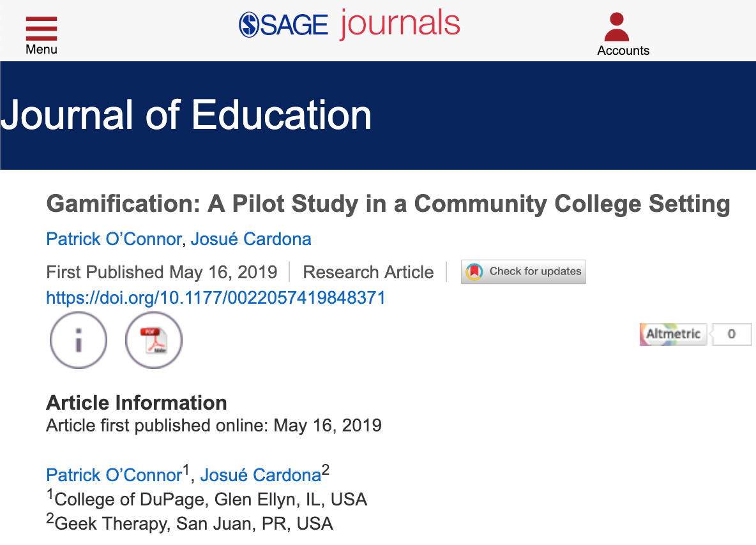Click the Article Information heading

[x=137, y=402]
